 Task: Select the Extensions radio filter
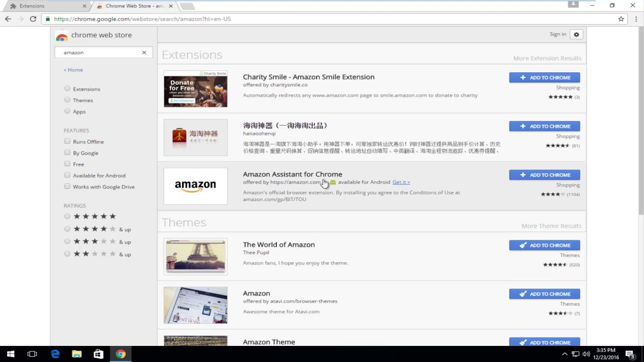click(67, 88)
